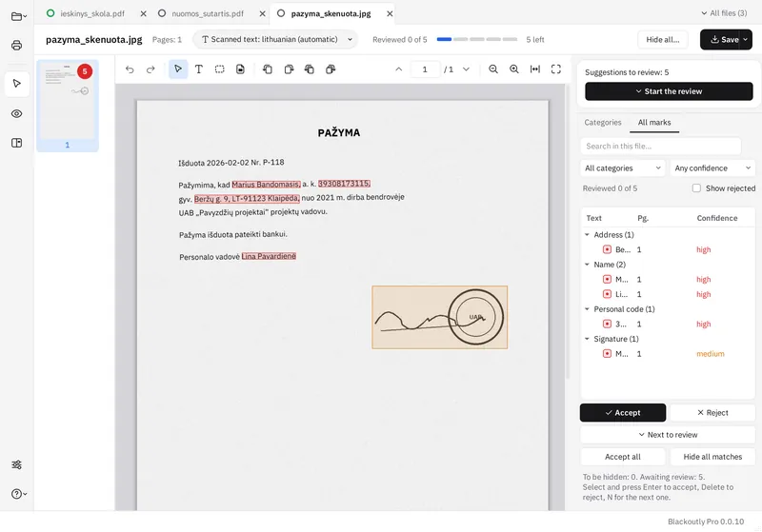The width and height of the screenshot is (762, 532).
Task: Open the All marks tab
Action: (654, 123)
